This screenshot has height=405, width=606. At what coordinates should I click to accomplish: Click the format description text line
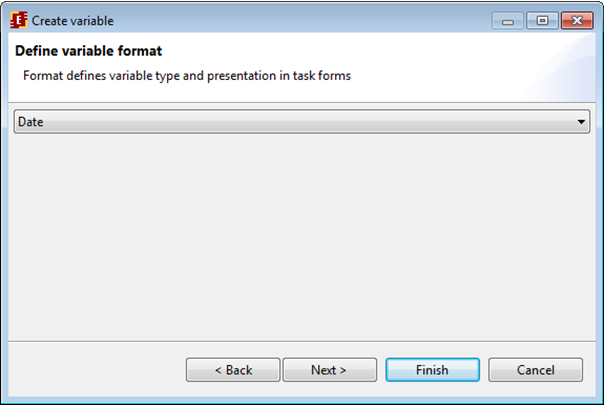pos(187,75)
